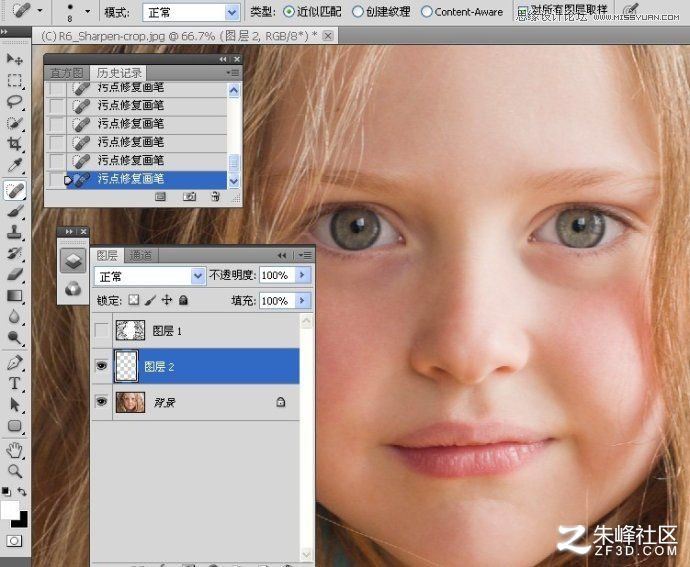Show the hidden 图层 1 layer
This screenshot has width=690, height=567.
(x=101, y=330)
